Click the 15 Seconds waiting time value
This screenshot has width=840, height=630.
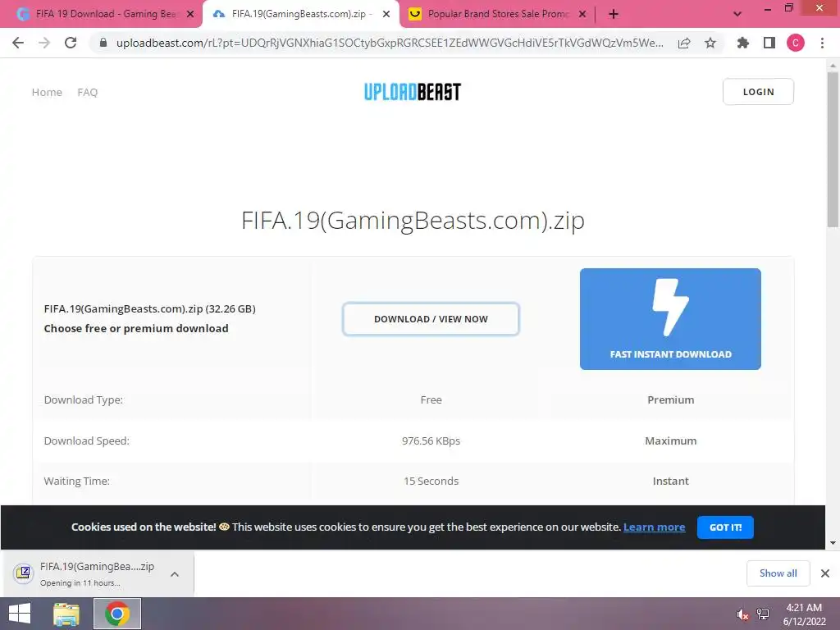tap(431, 481)
